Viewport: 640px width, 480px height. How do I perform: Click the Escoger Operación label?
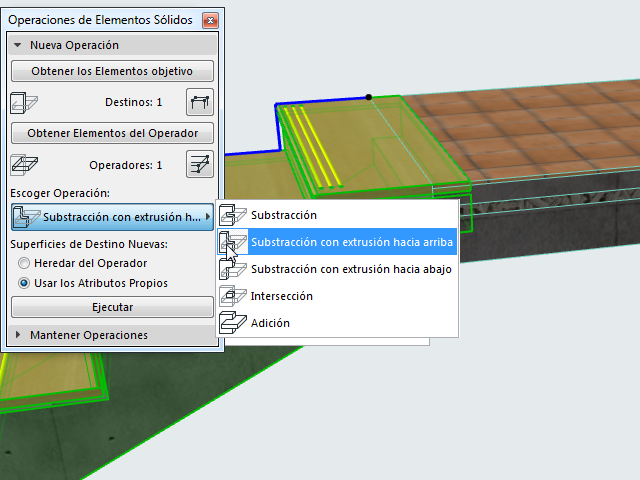click(60, 193)
